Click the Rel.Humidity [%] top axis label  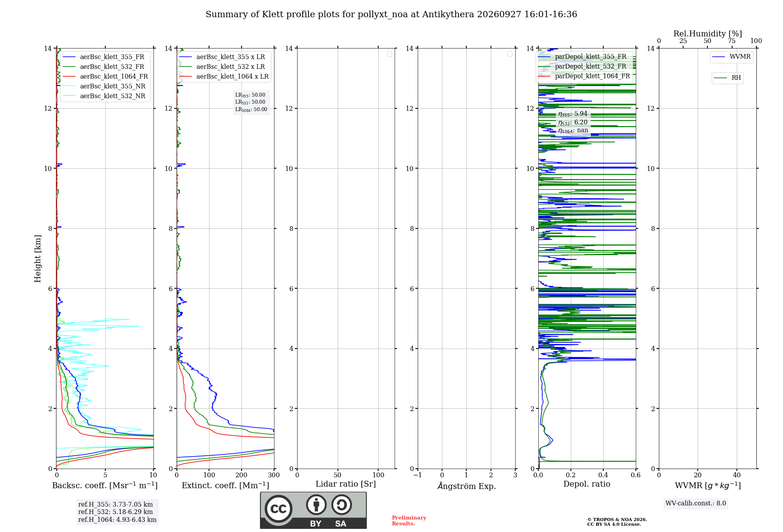[707, 34]
